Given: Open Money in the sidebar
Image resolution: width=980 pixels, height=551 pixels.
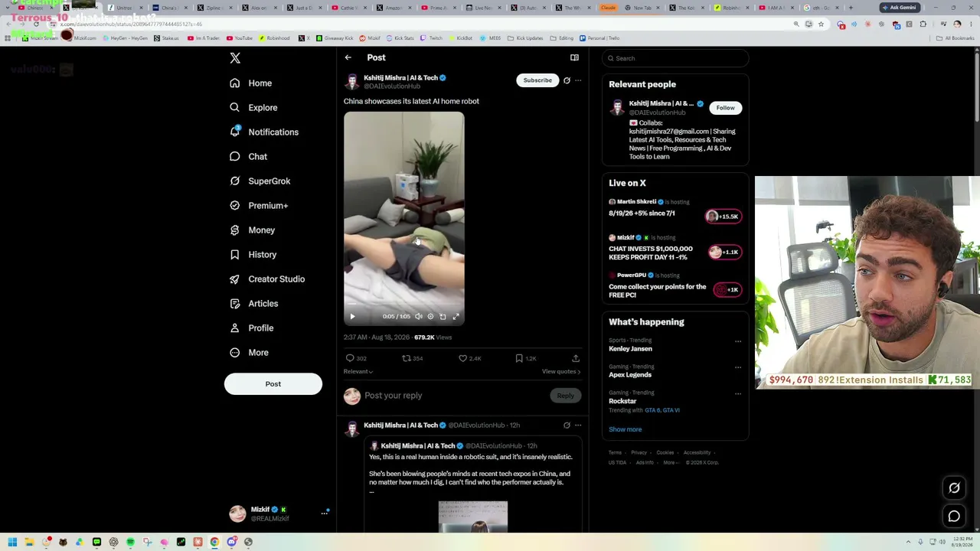Looking at the screenshot, I should pyautogui.click(x=252, y=230).
